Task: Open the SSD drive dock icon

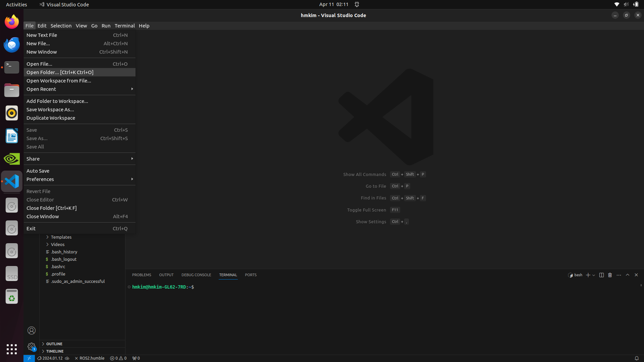Action: click(12, 274)
